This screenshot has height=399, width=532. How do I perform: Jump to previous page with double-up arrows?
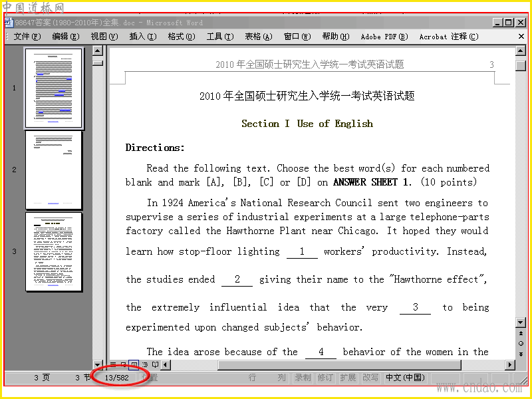pyautogui.click(x=521, y=334)
